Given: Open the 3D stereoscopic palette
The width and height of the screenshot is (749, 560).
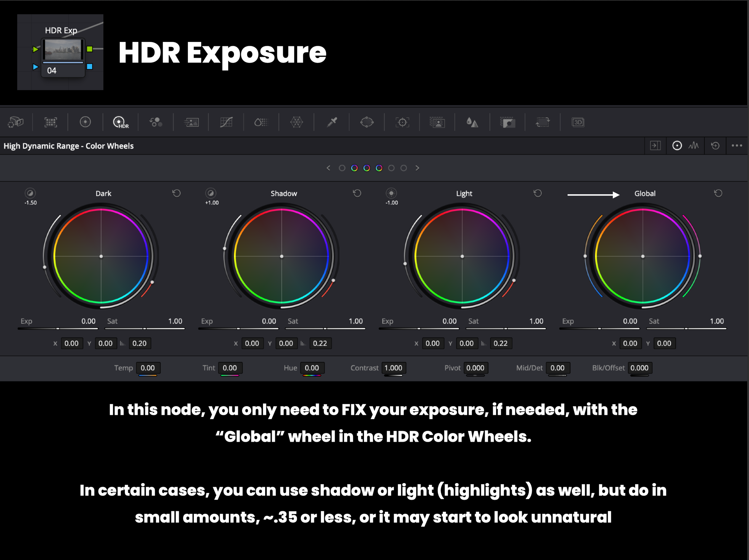Looking at the screenshot, I should click(578, 122).
